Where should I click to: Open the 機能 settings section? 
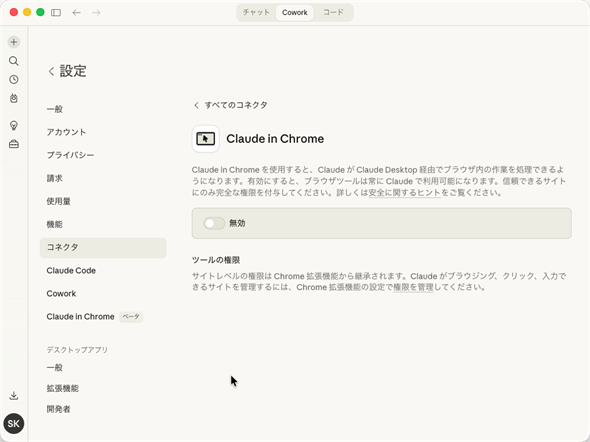[103, 225]
